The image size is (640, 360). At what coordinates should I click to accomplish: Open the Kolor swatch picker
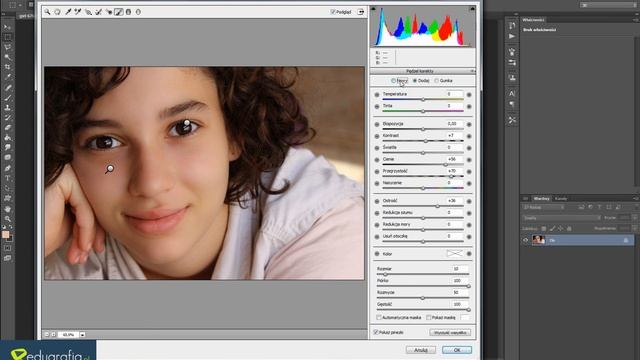coord(454,253)
